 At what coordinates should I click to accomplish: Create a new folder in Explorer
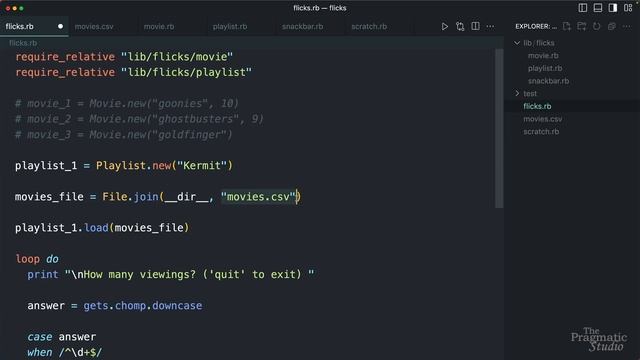[x=582, y=26]
